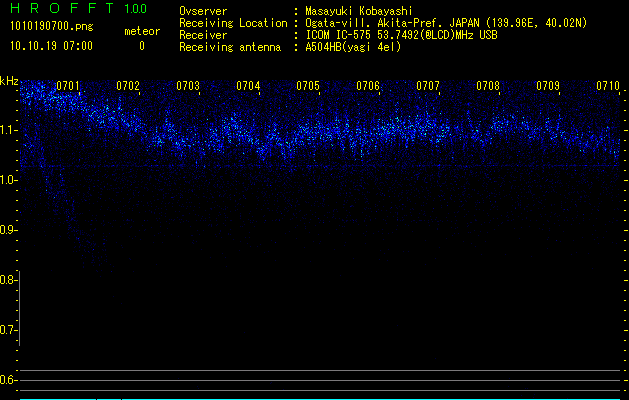Select the filename 1010190700.png
629x400 pixels.
(x=52, y=27)
